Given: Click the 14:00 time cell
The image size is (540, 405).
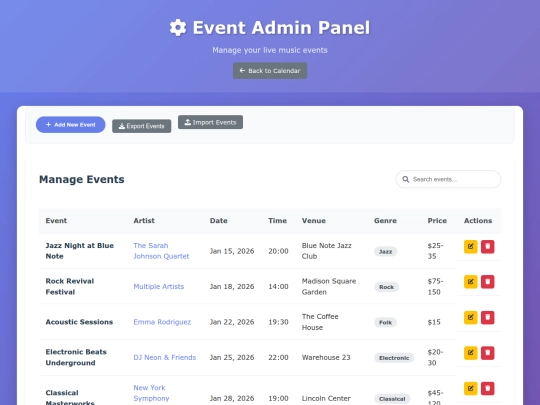Looking at the screenshot, I should tap(278, 287).
